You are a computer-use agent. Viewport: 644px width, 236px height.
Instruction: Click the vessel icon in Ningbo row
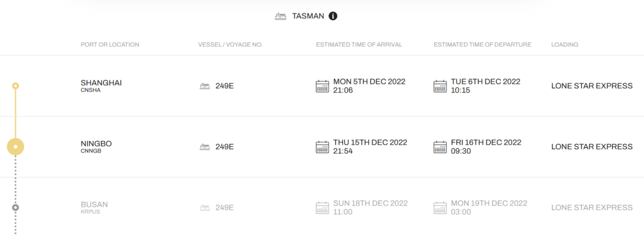[205, 146]
